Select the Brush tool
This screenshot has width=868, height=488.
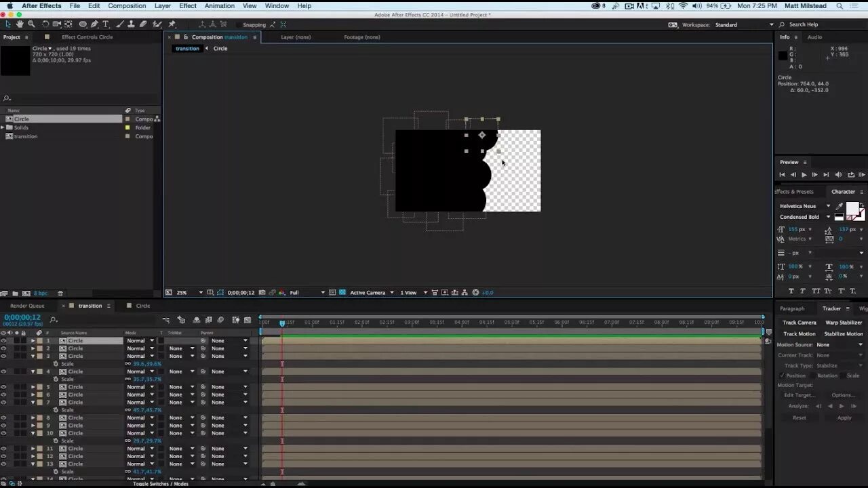(120, 24)
